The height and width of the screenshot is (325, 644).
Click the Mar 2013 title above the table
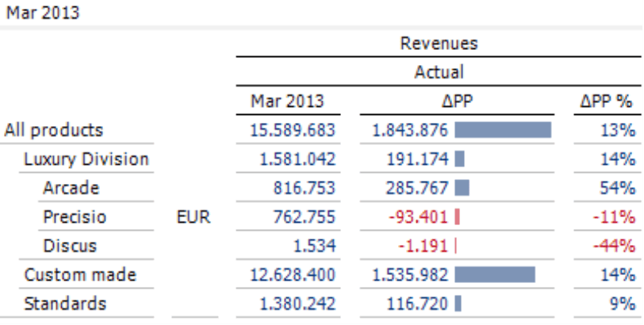click(43, 13)
